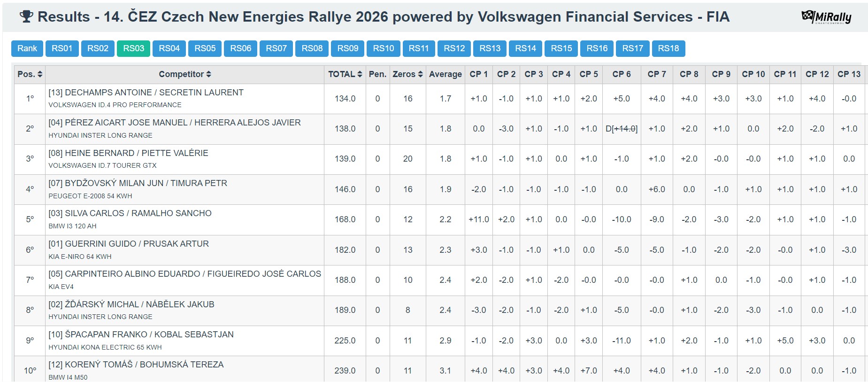Image resolution: width=868 pixels, height=382 pixels.
Task: Go to the RS18 tab
Action: [x=668, y=48]
